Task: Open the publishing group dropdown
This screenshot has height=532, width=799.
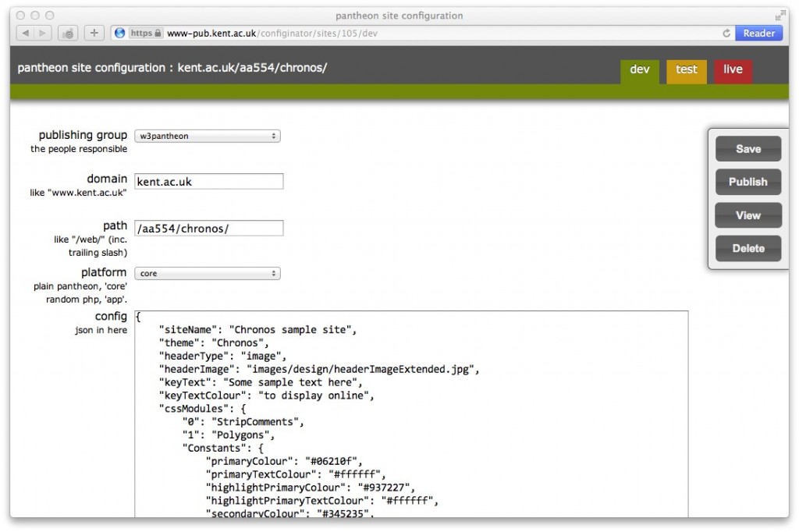Action: tap(207, 136)
